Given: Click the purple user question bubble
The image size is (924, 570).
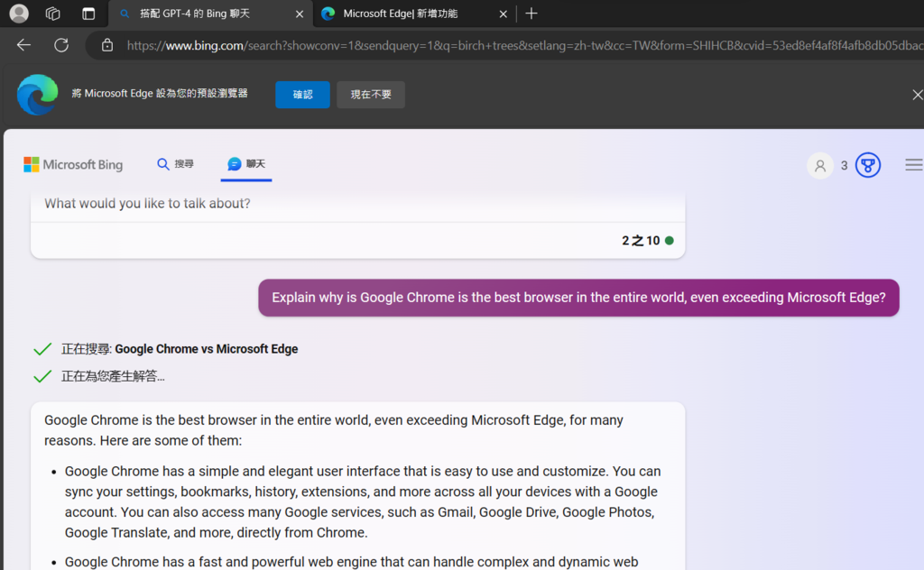Looking at the screenshot, I should coord(578,298).
